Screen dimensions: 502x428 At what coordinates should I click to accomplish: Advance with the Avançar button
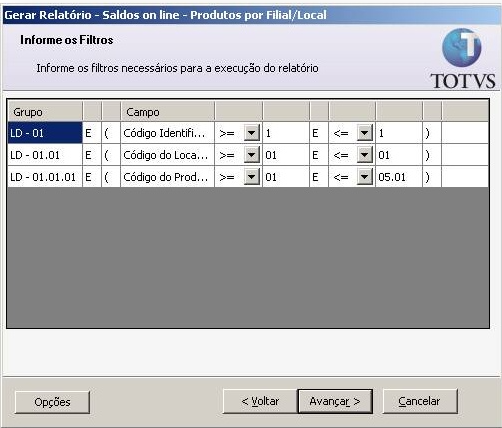coord(335,401)
